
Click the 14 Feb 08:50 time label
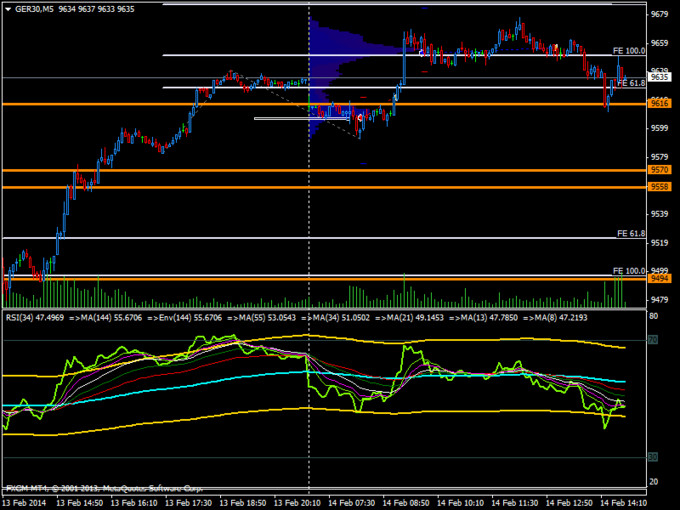(411, 502)
